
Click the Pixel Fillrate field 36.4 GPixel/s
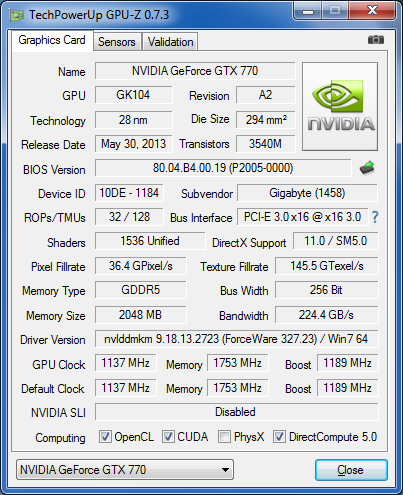pyautogui.click(x=141, y=266)
